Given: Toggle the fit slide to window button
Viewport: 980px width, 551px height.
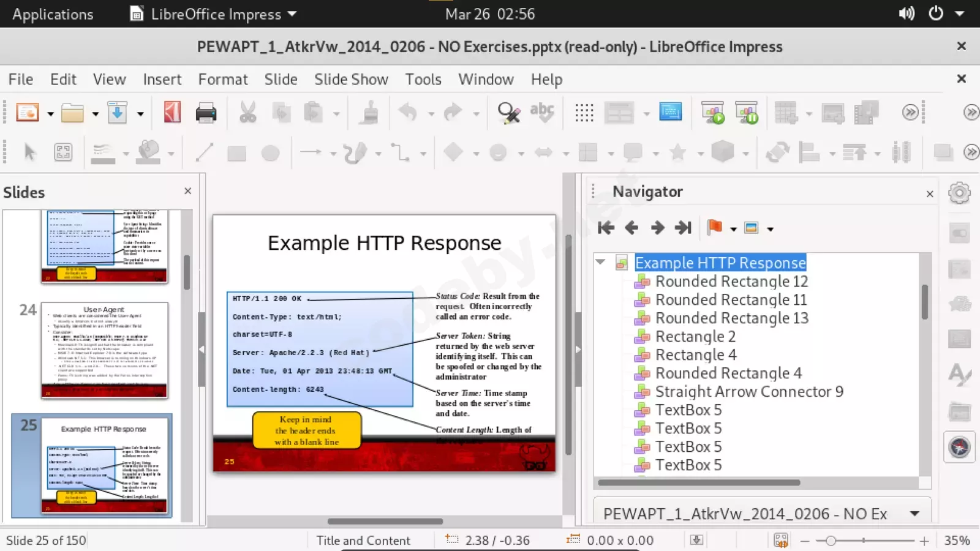Looking at the screenshot, I should tap(781, 540).
